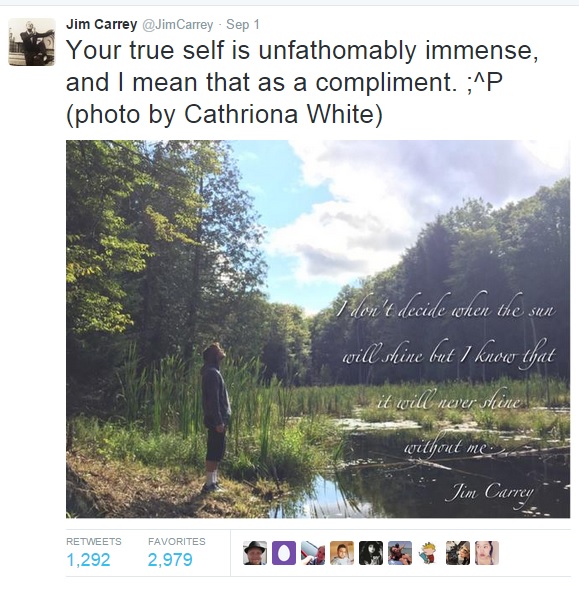View the 1,292 retweets count

(x=88, y=560)
